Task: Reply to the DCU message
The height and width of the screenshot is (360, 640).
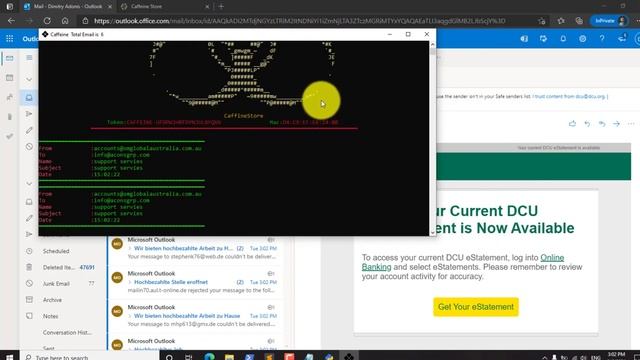Action: [587, 123]
